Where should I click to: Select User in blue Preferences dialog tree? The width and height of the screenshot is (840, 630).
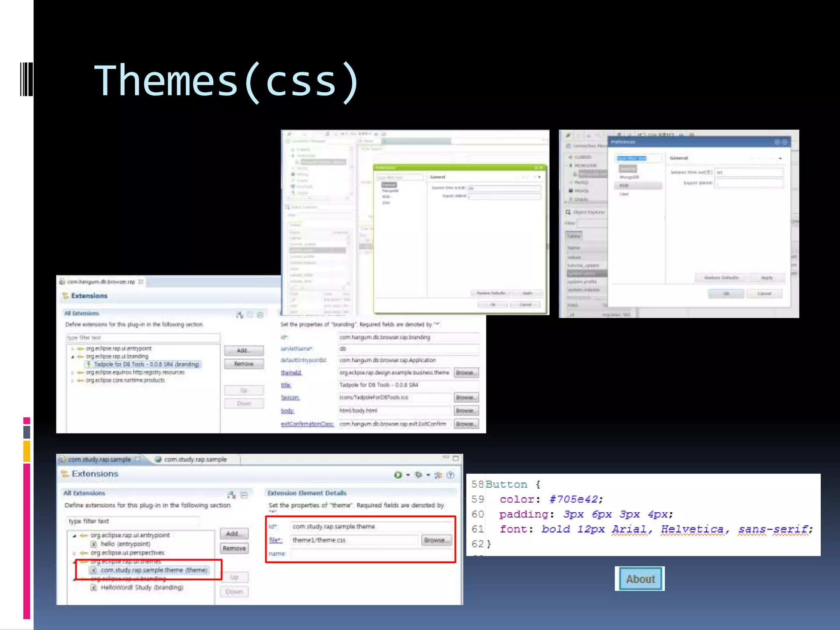[x=624, y=194]
